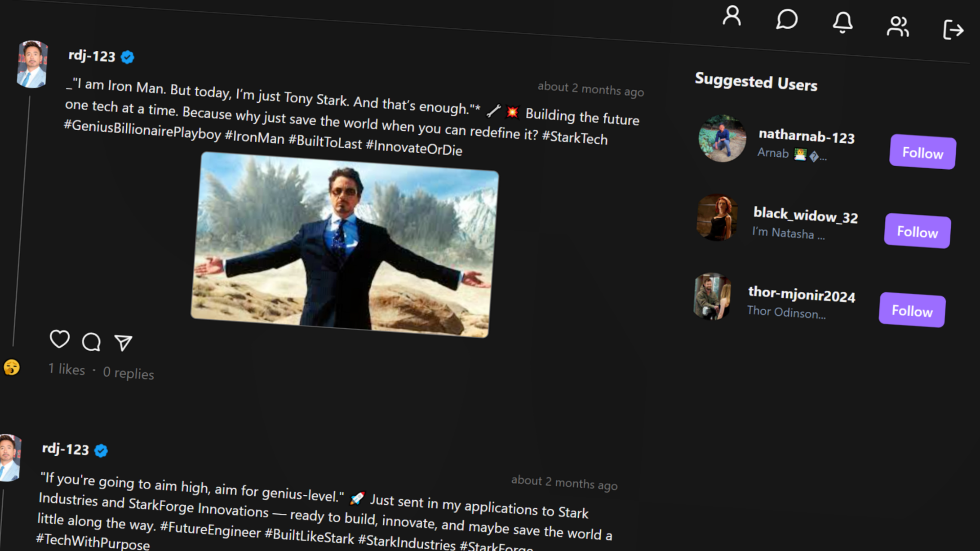Follow black_widow_32
980x551 pixels.
(917, 231)
